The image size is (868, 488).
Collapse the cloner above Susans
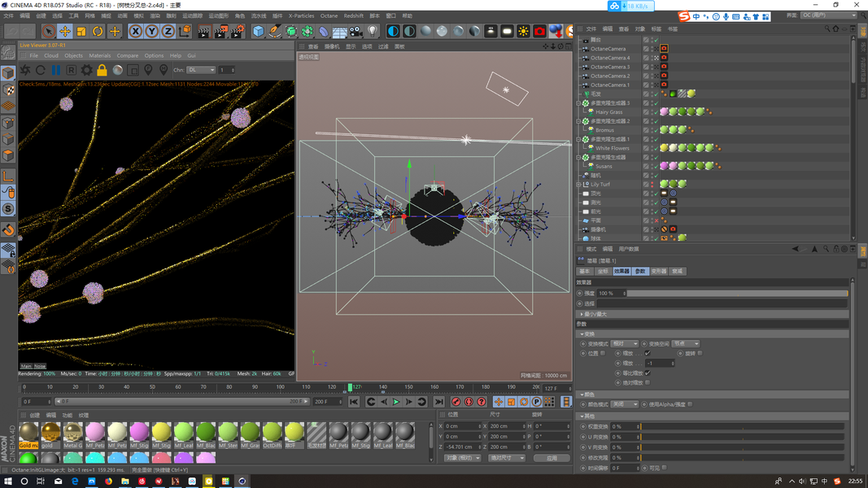pos(578,158)
